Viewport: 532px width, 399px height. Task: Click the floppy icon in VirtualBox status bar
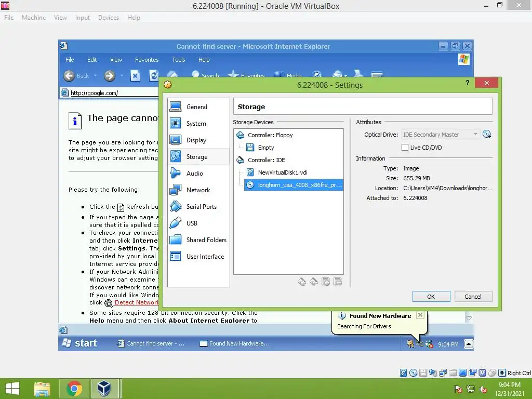[x=423, y=373]
